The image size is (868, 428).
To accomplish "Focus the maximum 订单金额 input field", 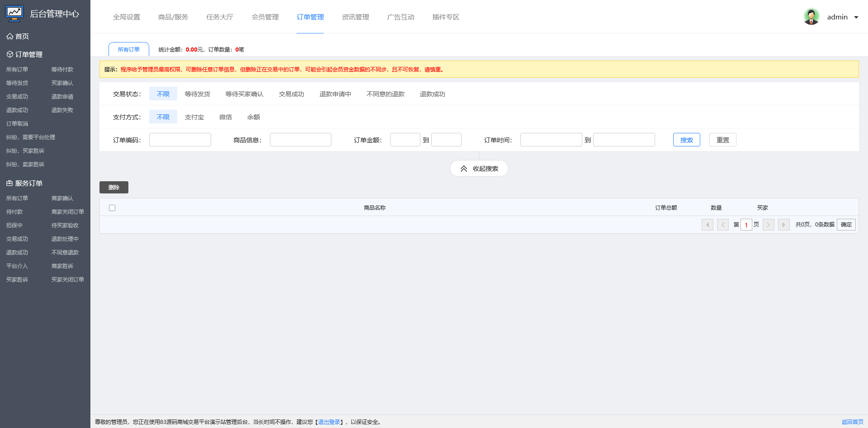I will click(x=446, y=140).
